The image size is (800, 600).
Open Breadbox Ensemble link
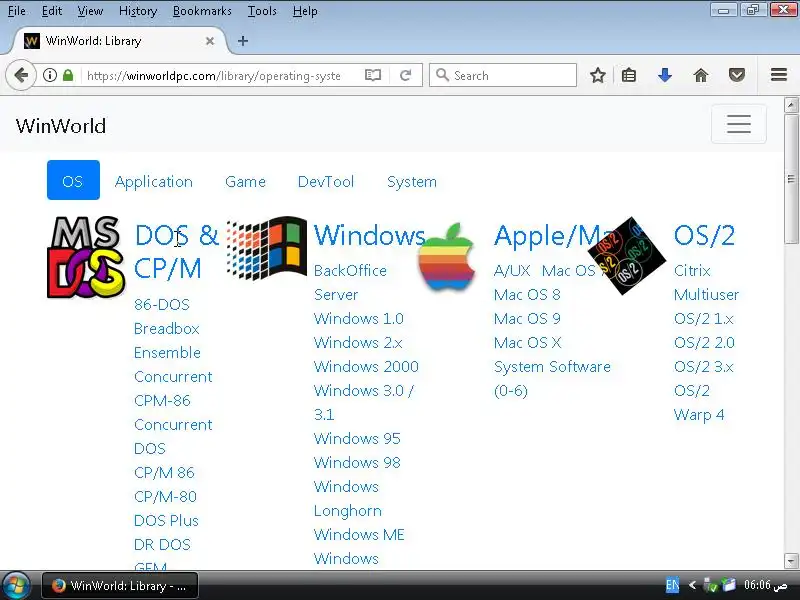click(167, 340)
